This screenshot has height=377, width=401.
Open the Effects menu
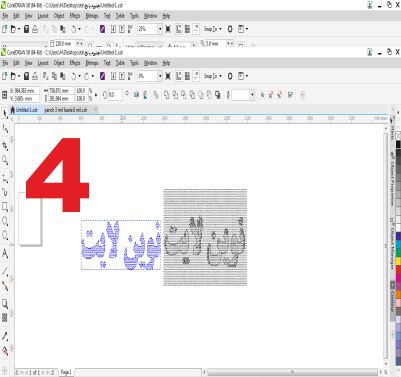75,63
